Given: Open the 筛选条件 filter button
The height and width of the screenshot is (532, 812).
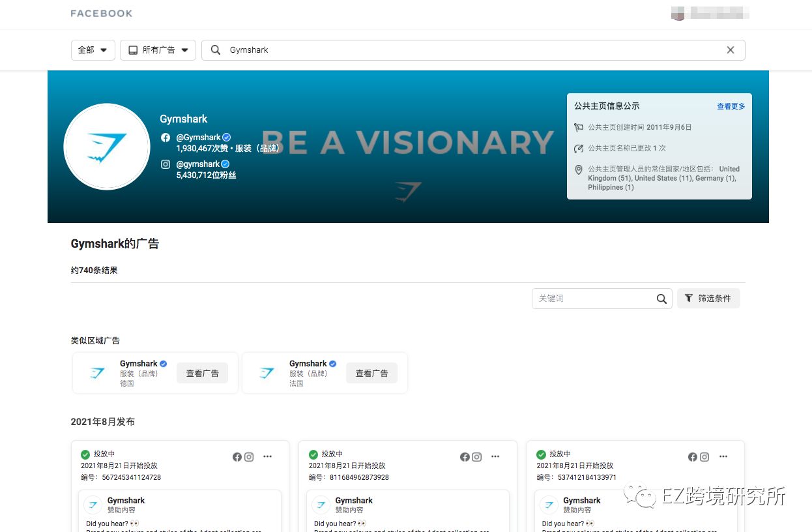Looking at the screenshot, I should coord(708,298).
